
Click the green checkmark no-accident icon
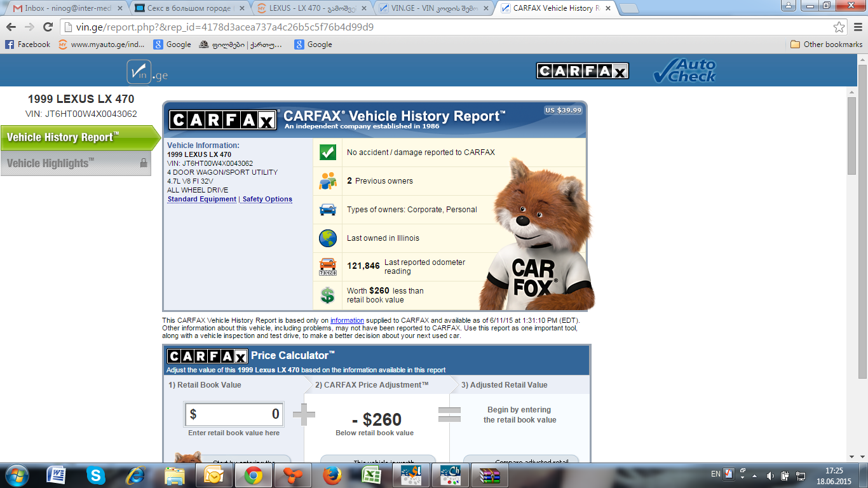327,152
